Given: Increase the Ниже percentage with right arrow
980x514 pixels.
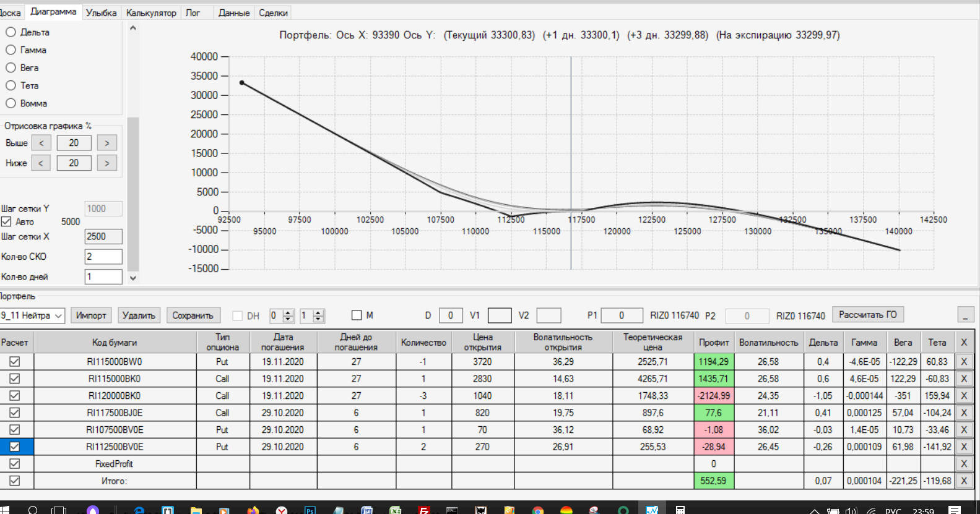Looking at the screenshot, I should pos(107,163).
